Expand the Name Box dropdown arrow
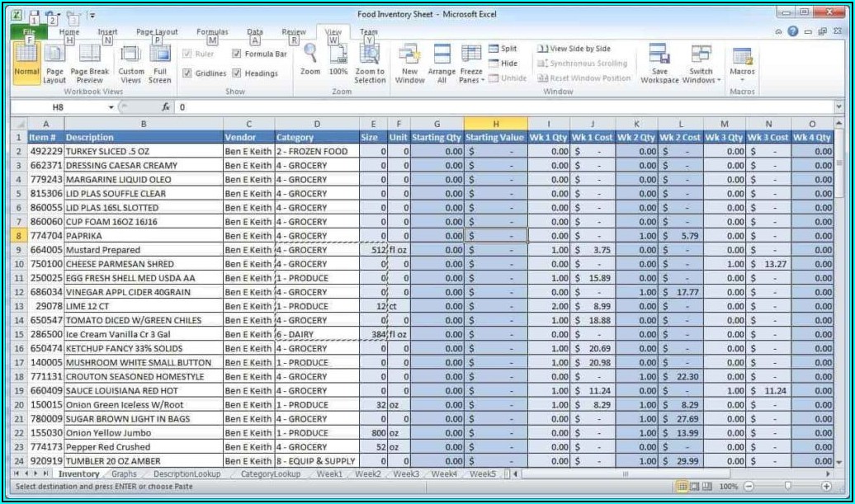The width and height of the screenshot is (855, 504). [x=111, y=107]
